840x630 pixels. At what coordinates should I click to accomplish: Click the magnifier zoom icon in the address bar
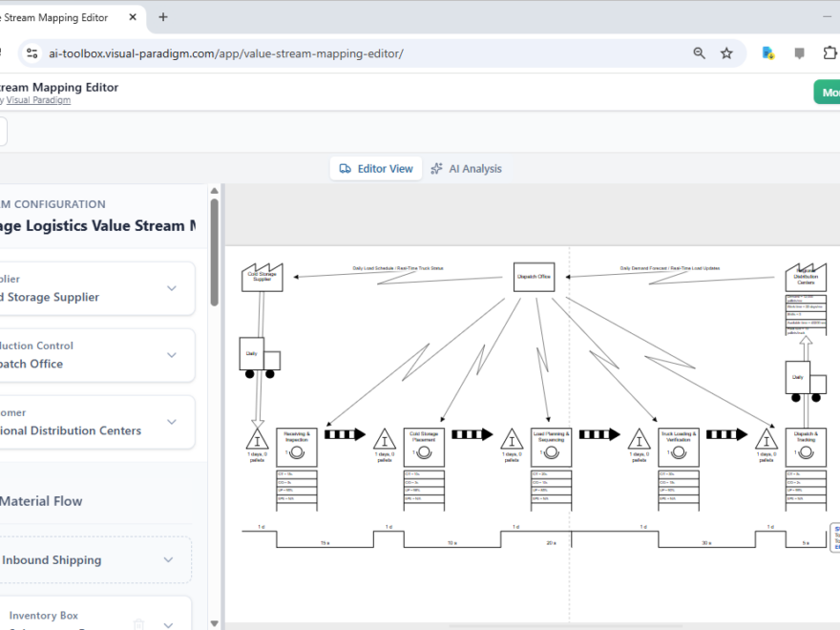(x=700, y=53)
